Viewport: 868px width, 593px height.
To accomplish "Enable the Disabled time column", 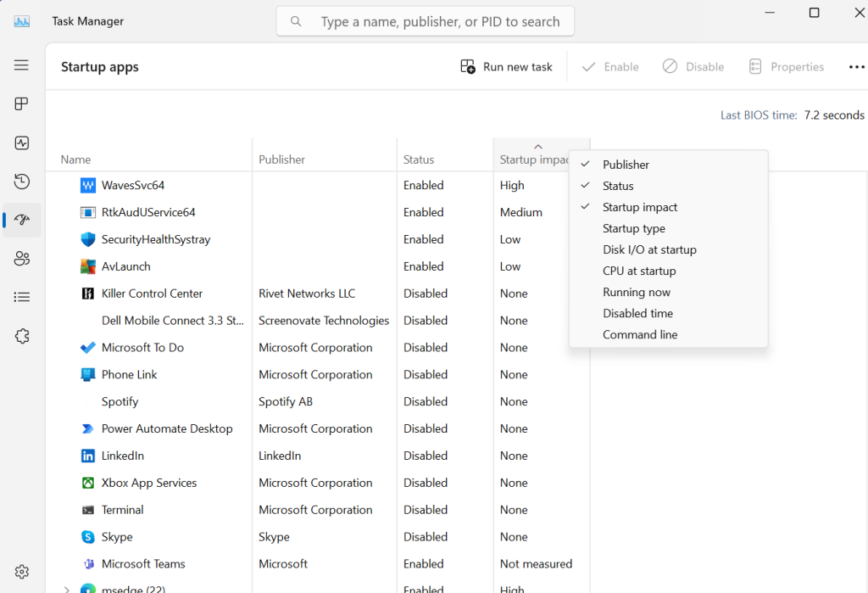I will (x=668, y=313).
